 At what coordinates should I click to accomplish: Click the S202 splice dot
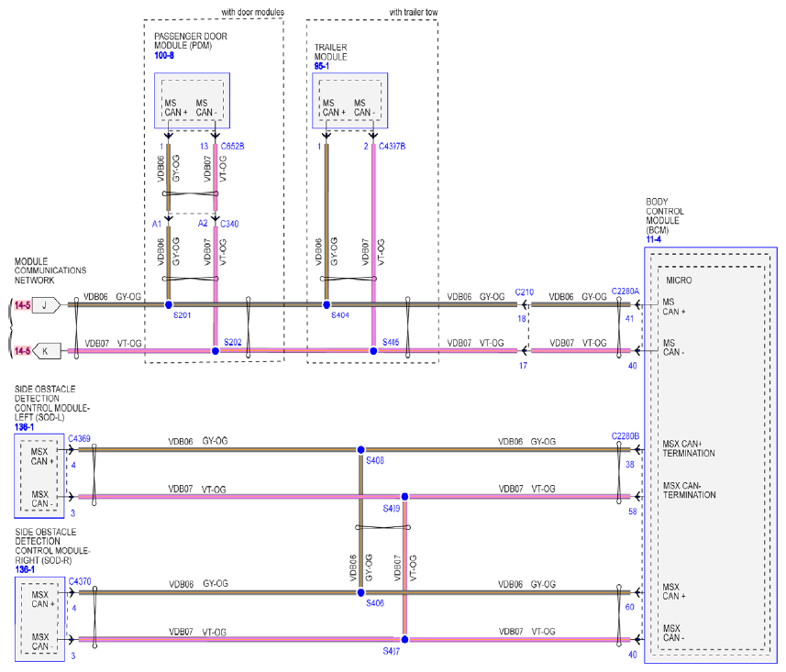(x=215, y=351)
